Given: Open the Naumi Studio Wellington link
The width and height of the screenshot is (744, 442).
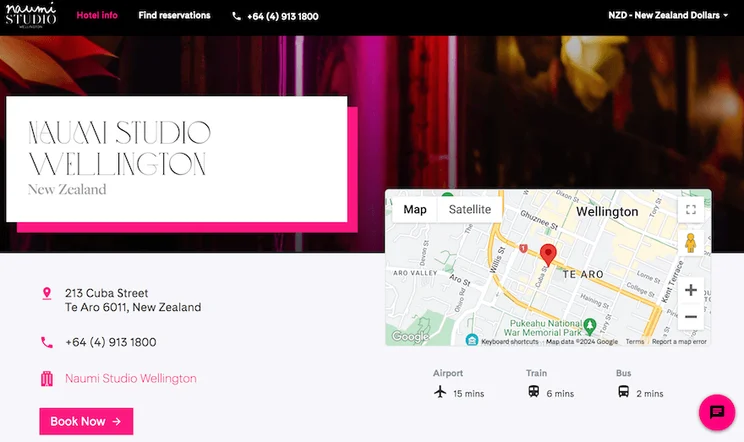Looking at the screenshot, I should coord(130,378).
